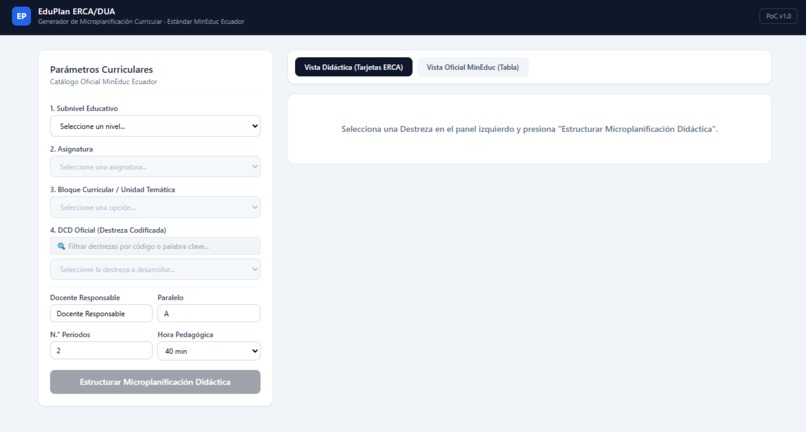The height and width of the screenshot is (432, 806).
Task: Click the 'Selecciona una Destreza' instruction message
Action: [529, 129]
